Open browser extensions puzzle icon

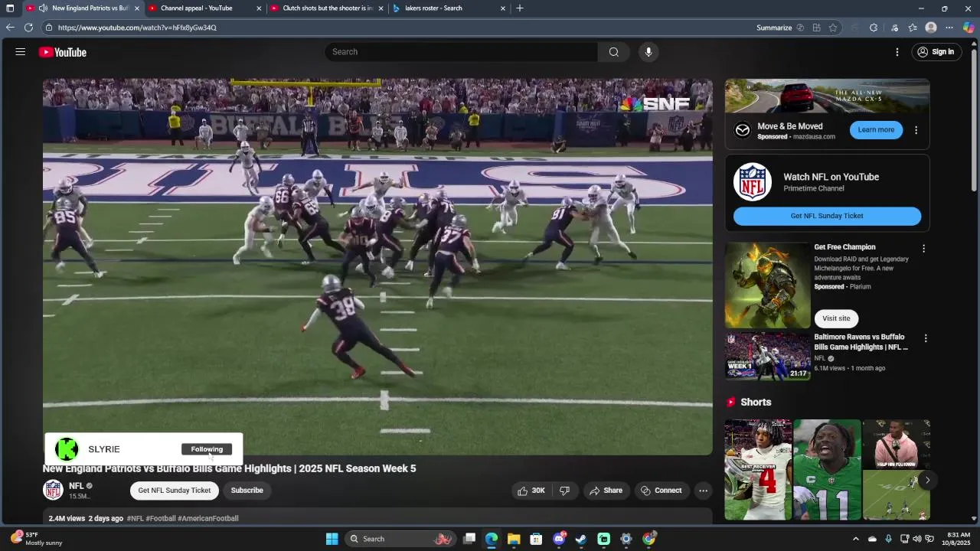(874, 28)
